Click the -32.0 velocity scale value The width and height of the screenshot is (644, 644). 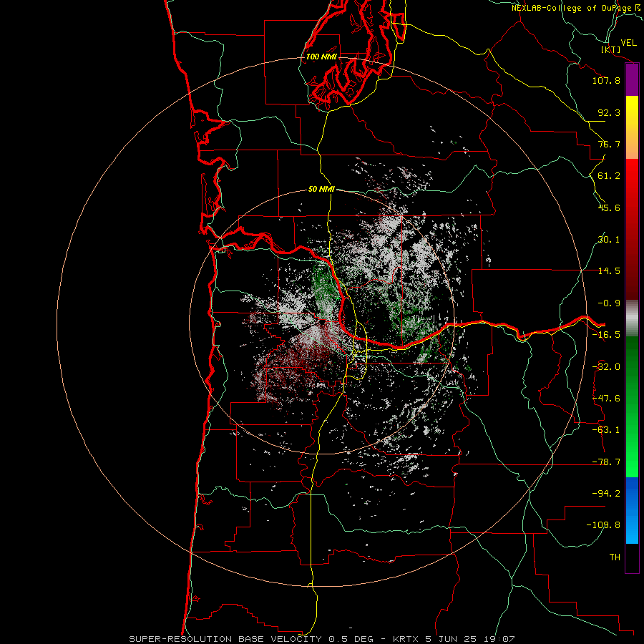606,367
